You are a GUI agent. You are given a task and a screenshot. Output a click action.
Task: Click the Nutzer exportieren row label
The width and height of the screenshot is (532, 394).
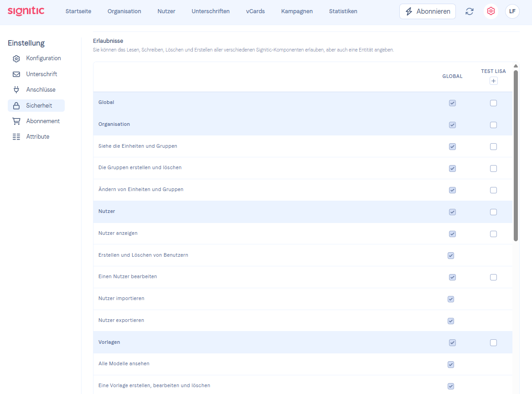click(x=121, y=321)
